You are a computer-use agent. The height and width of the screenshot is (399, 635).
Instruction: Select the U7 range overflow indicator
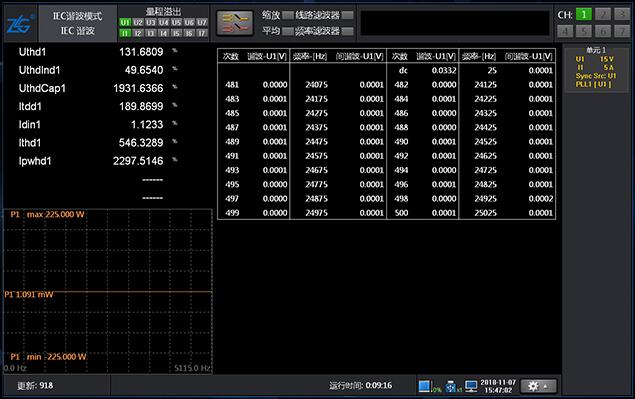coord(202,22)
